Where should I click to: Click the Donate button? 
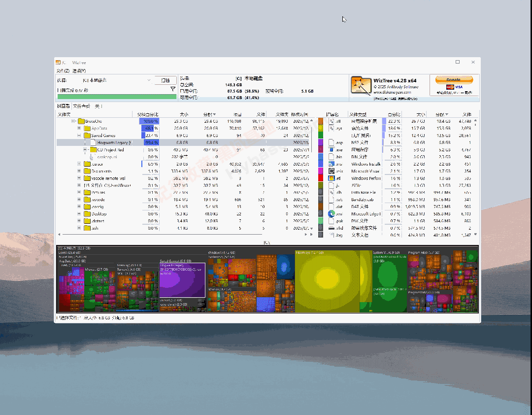tap(453, 79)
